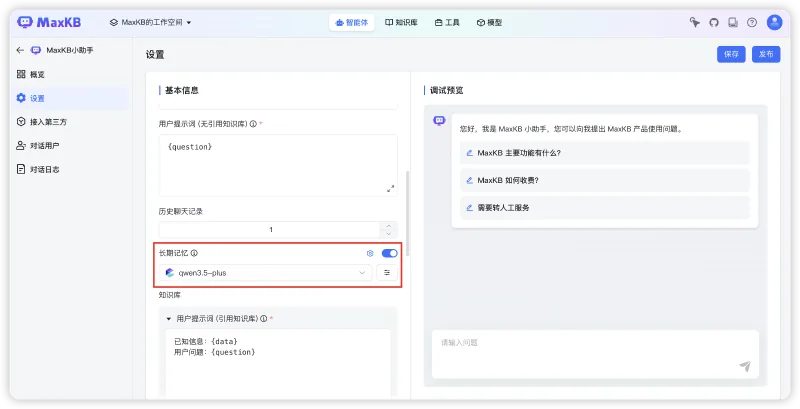Screen dimensions: 800x409
Task: Click the chatbot avatar in 调试预览
Action: [x=439, y=121]
